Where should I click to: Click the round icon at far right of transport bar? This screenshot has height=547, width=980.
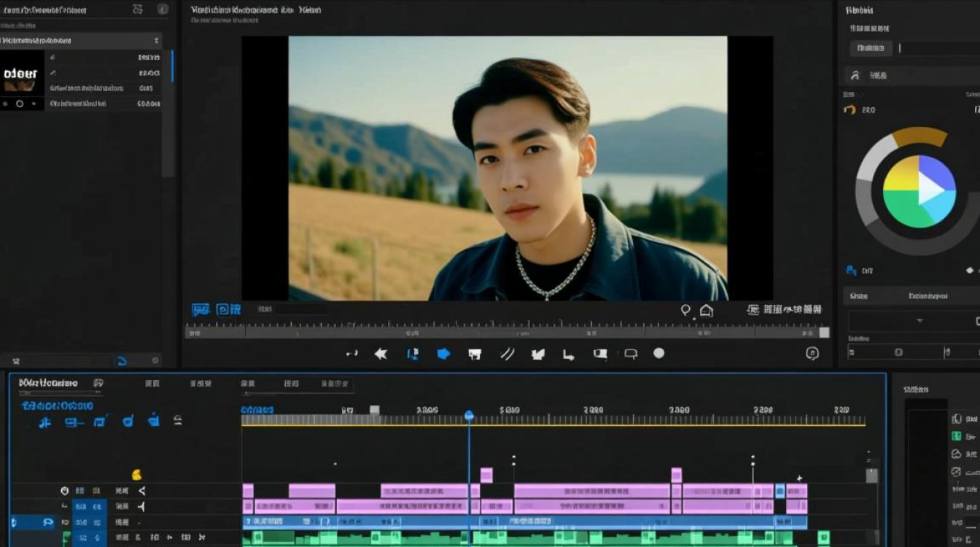pyautogui.click(x=812, y=353)
